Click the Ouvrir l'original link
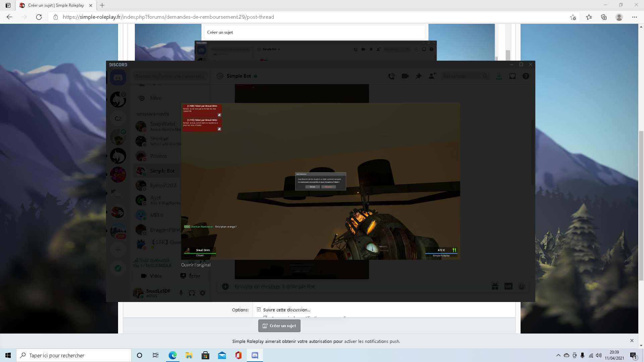 point(196,265)
